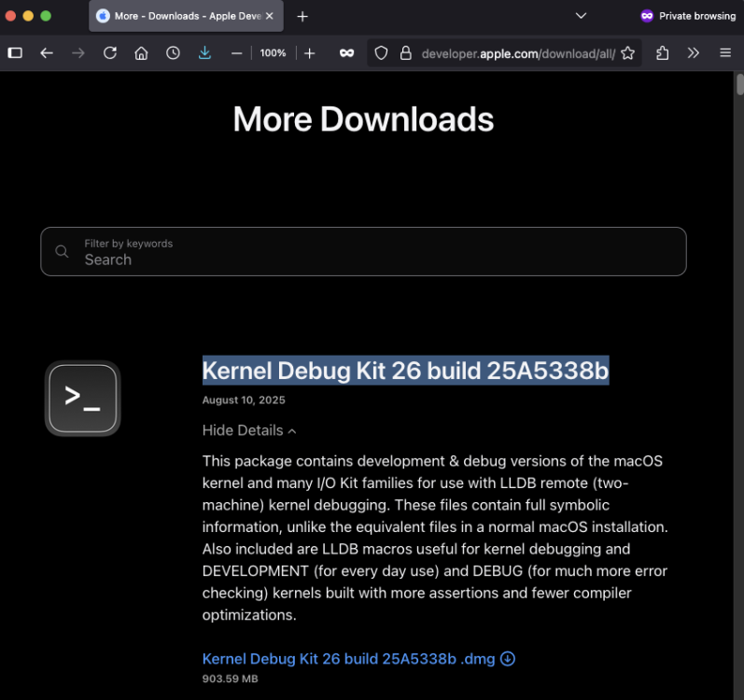The image size is (744, 700).
Task: Bookmark this page with the star
Action: pyautogui.click(x=627, y=53)
